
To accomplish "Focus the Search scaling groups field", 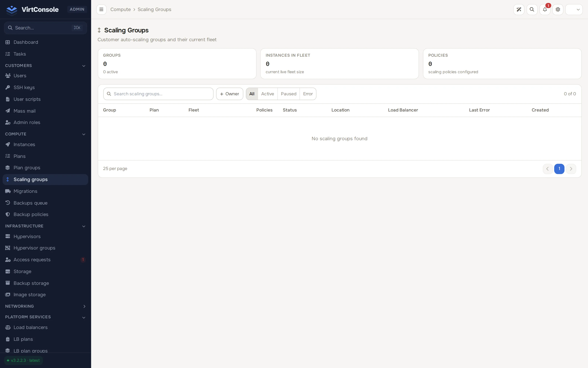I will [x=158, y=94].
